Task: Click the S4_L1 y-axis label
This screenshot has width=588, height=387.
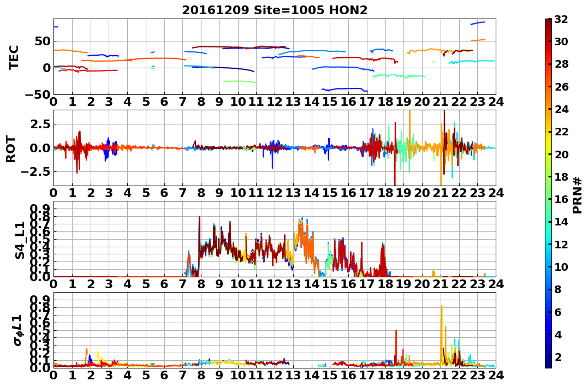Action: (x=20, y=240)
